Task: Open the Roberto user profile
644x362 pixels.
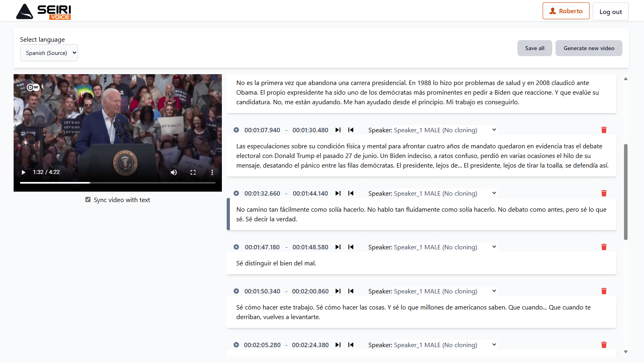Action: 566,11
